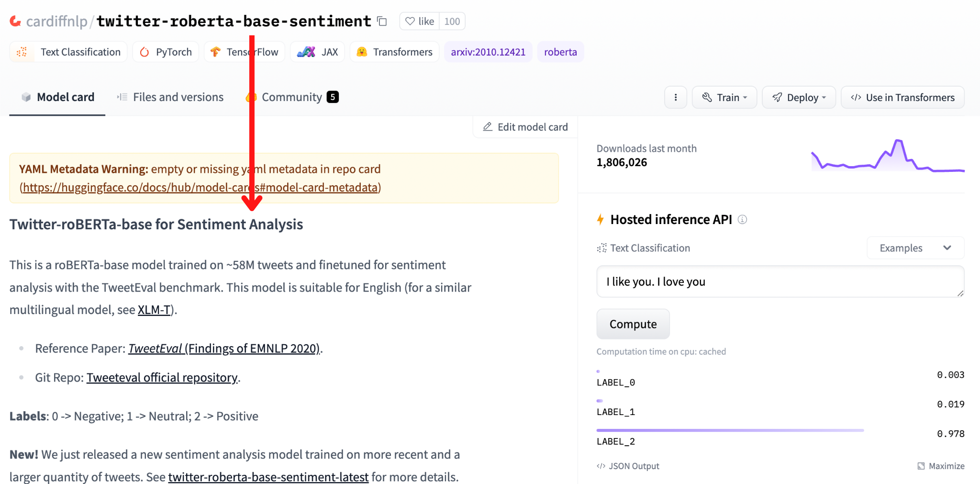The width and height of the screenshot is (980, 484).
Task: Click the LABEL_0 score bar
Action: point(598,371)
